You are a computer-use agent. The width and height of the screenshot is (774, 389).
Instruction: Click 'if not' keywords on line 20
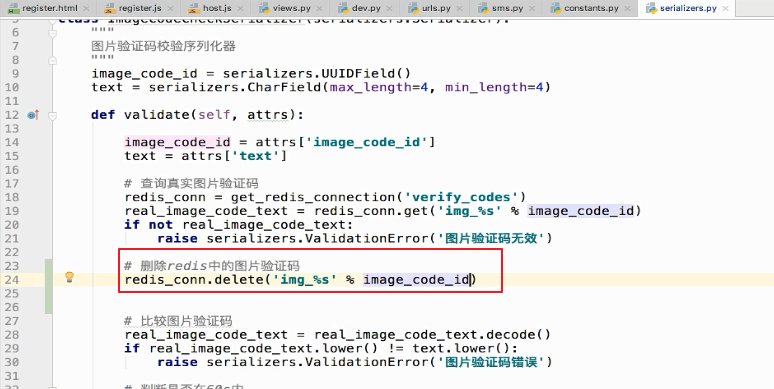point(149,225)
